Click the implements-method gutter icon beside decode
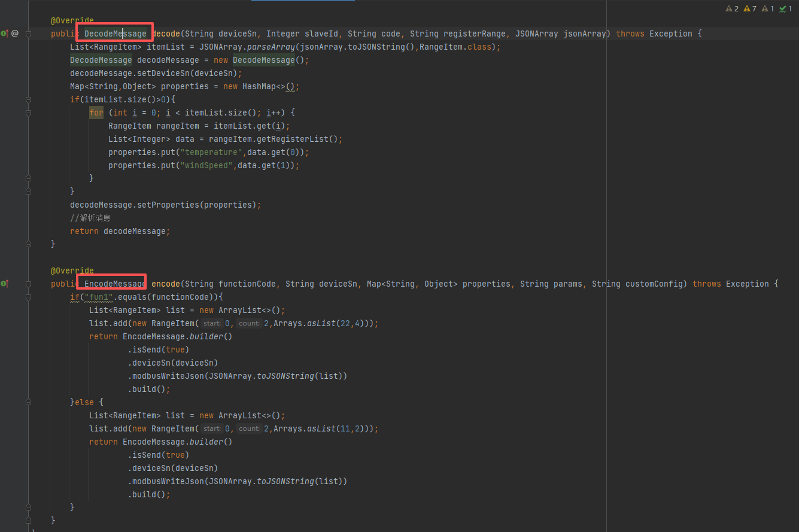Image resolution: width=799 pixels, height=532 pixels. (5, 34)
